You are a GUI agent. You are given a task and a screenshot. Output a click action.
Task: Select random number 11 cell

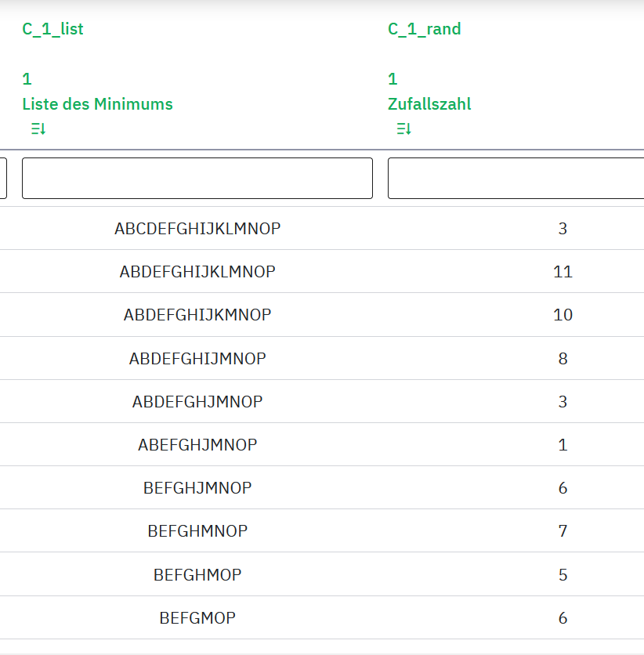[x=563, y=272]
